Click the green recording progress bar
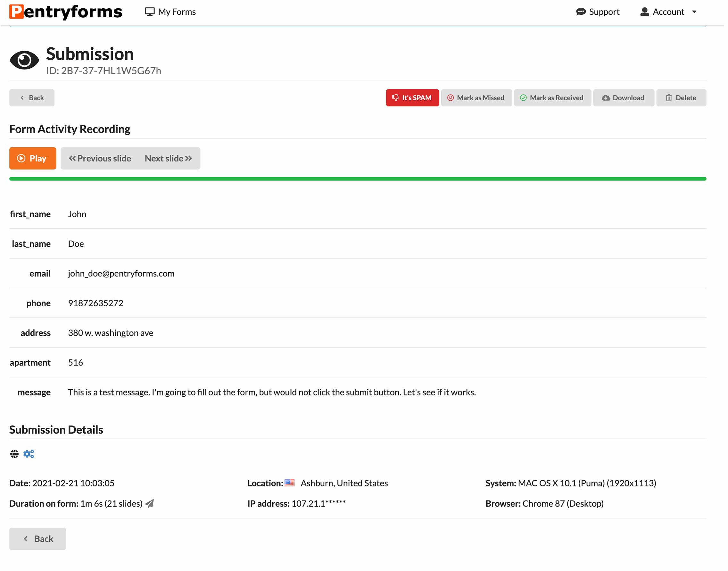Viewport: 728px width, 571px height. (358, 179)
